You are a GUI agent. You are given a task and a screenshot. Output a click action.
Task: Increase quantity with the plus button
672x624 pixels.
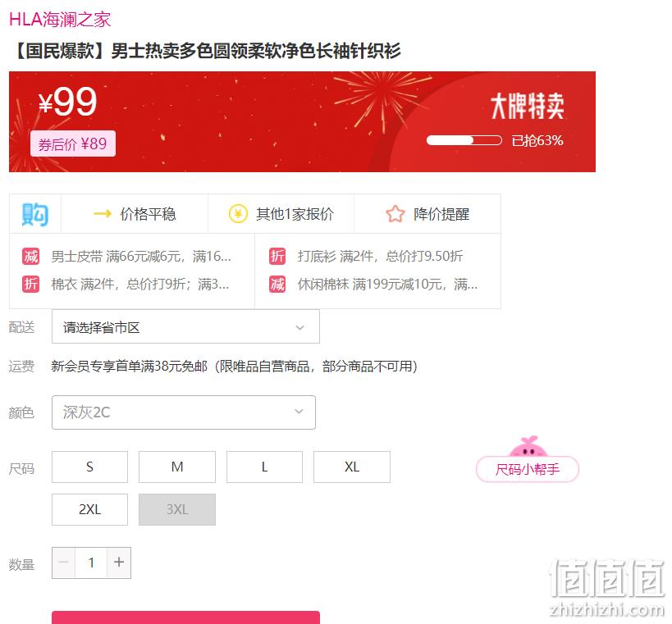click(119, 563)
